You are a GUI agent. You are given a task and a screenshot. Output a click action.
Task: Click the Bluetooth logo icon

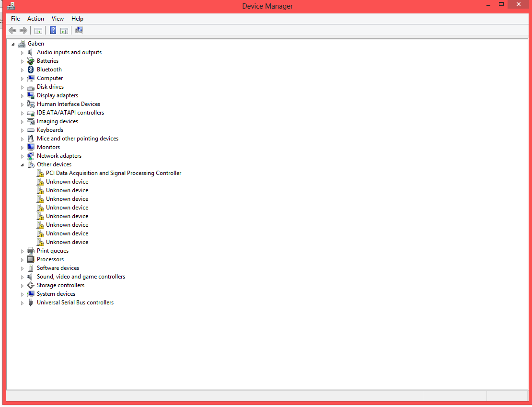pos(31,70)
